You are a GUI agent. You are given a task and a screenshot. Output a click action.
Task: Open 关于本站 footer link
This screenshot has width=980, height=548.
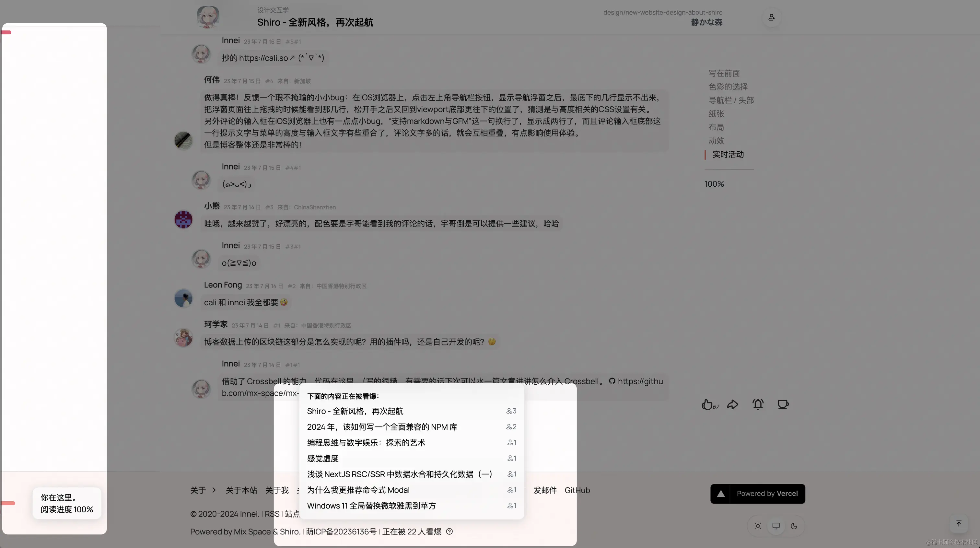[x=241, y=490]
